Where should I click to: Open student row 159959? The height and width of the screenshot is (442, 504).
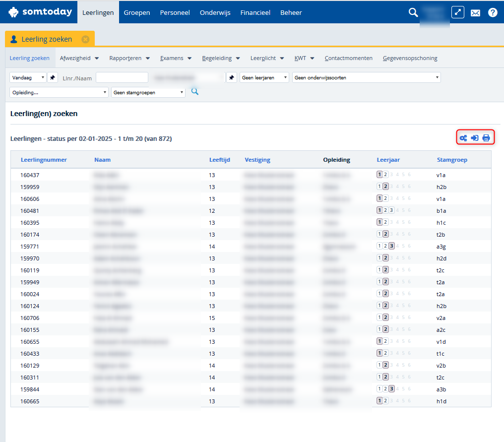[251, 187]
